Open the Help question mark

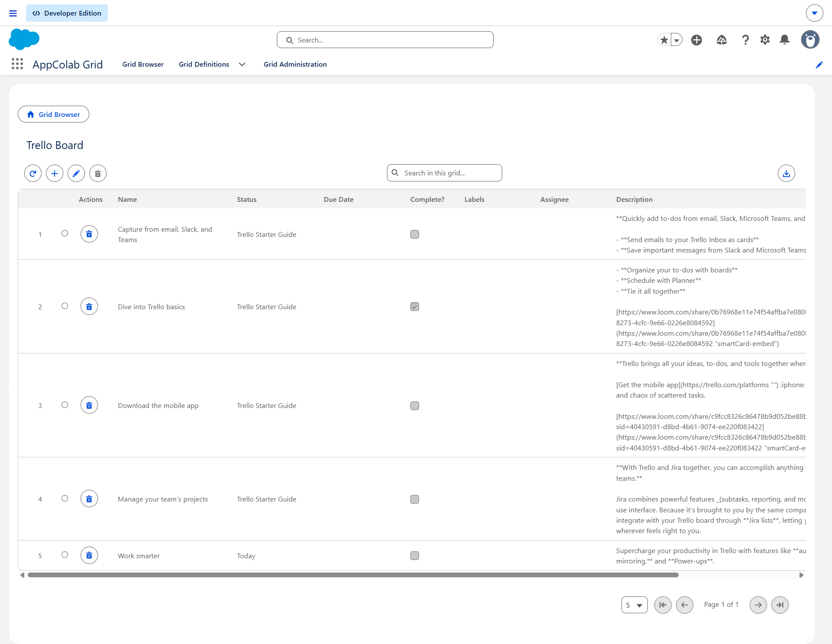(x=745, y=40)
